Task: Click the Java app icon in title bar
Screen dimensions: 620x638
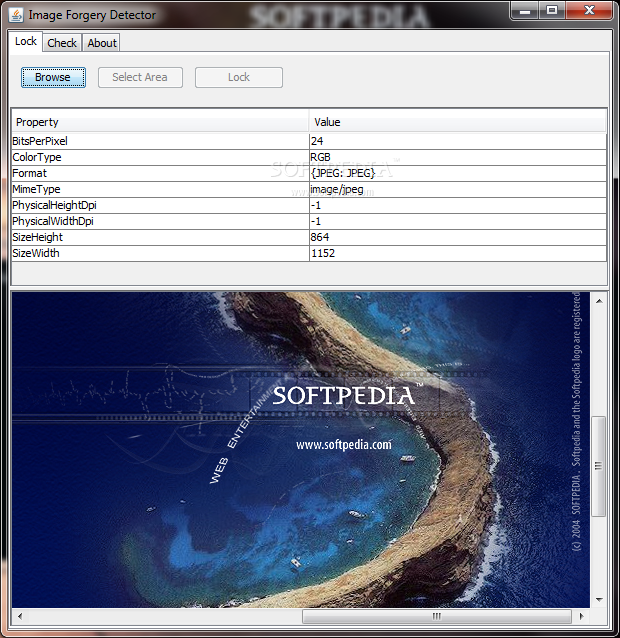Action: 16,15
